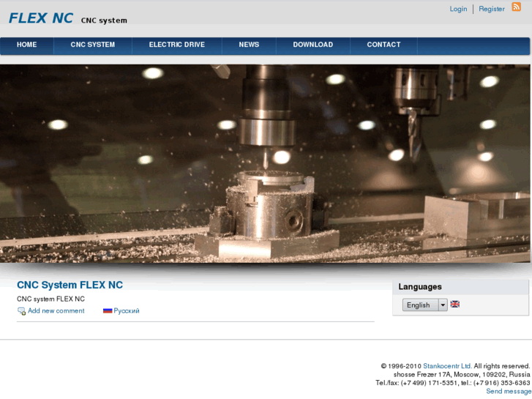Navigate to the NEWS section
The width and height of the screenshot is (532, 399).
click(249, 45)
